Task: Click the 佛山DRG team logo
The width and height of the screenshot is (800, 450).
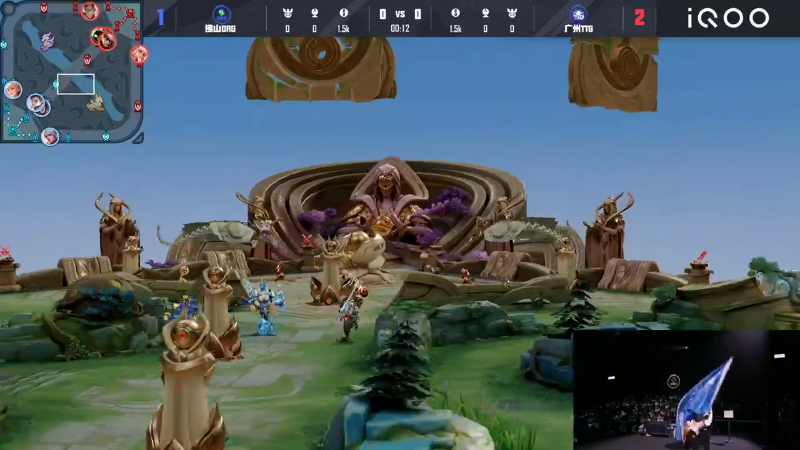Action: [221, 14]
